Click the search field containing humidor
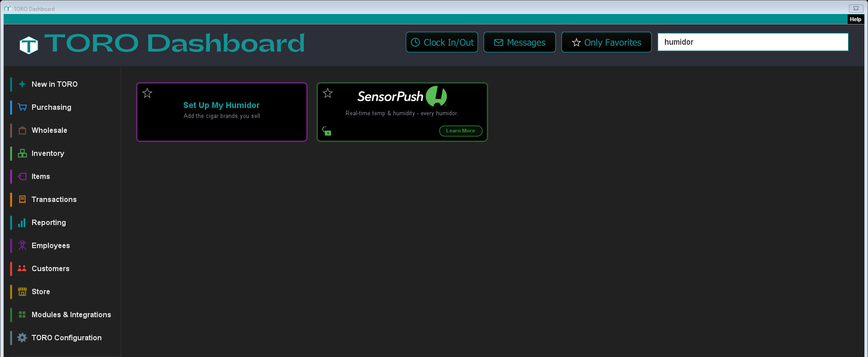The width and height of the screenshot is (868, 357). 753,42
